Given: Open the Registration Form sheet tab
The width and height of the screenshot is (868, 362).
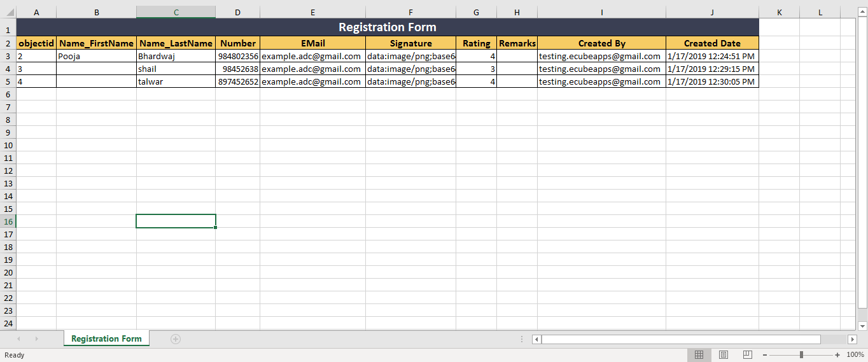Looking at the screenshot, I should pos(106,338).
